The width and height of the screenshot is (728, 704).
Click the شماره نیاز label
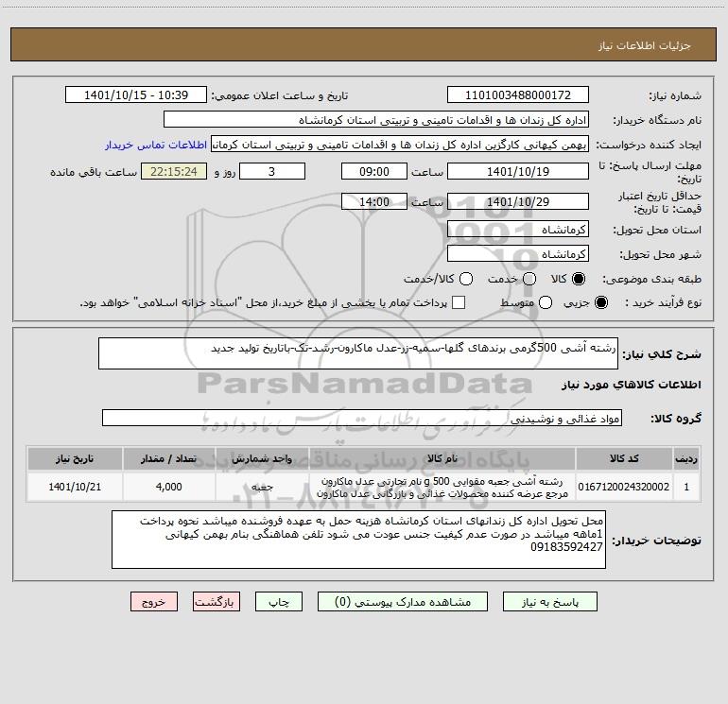tap(675, 96)
